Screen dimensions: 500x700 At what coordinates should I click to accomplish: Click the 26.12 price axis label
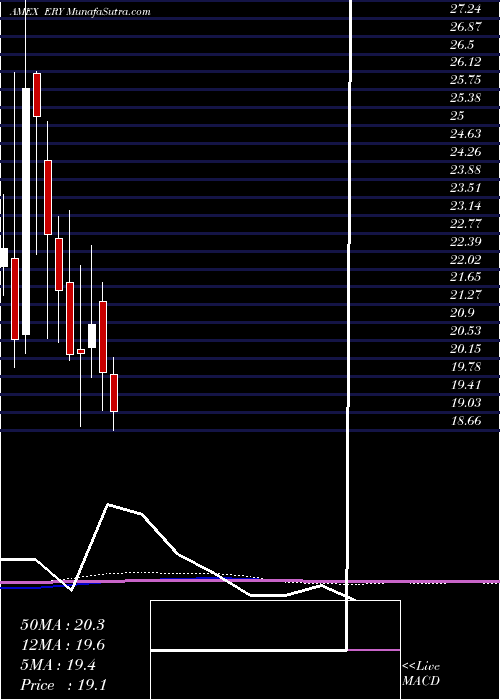(466, 62)
